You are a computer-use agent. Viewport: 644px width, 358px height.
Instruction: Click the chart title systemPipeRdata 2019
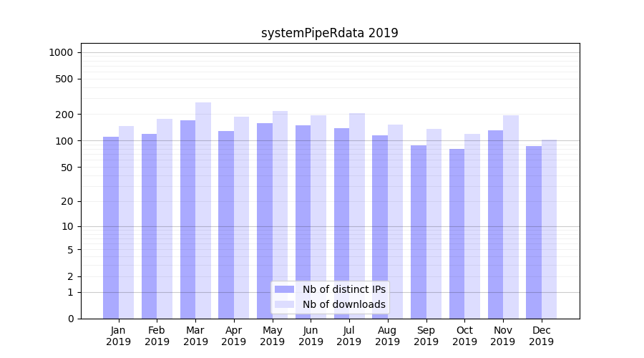point(329,33)
